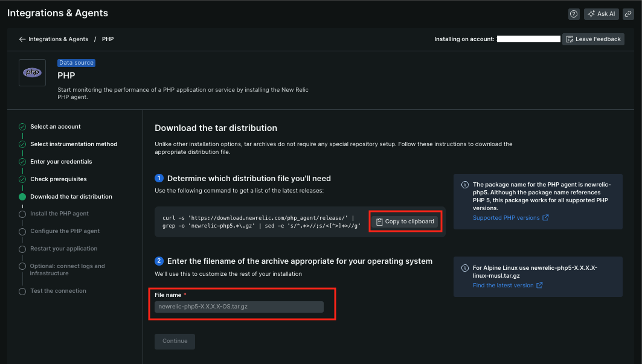This screenshot has height=364, width=642.
Task: Select the PHP breadcrumb item
Action: click(x=108, y=39)
